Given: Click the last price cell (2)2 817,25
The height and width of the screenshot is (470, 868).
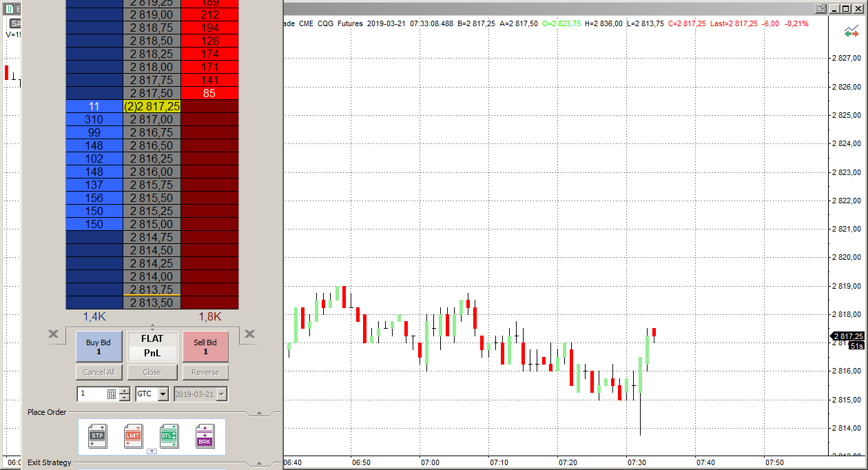Looking at the screenshot, I should 152,107.
